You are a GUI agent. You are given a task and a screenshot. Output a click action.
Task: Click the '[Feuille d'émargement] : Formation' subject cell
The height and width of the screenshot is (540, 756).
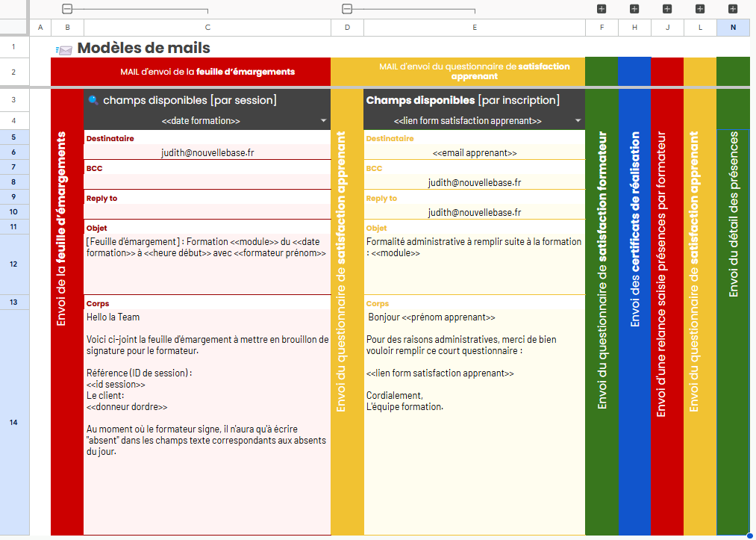click(207, 264)
